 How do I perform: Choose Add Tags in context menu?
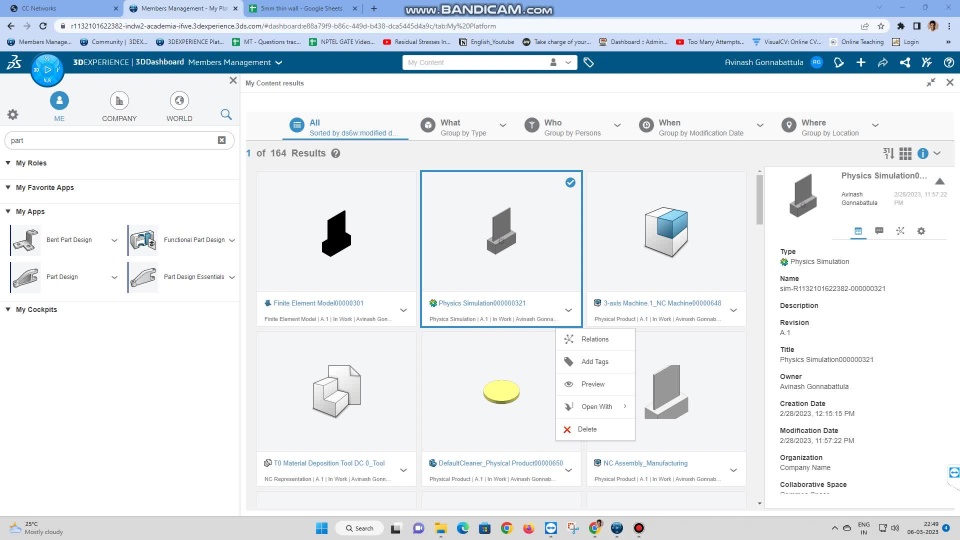(595, 362)
